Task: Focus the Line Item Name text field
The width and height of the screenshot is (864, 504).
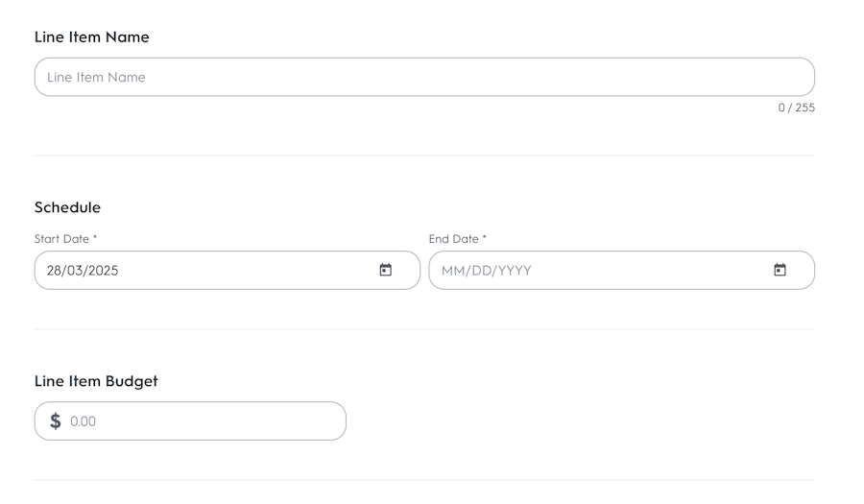Action: pyautogui.click(x=424, y=77)
